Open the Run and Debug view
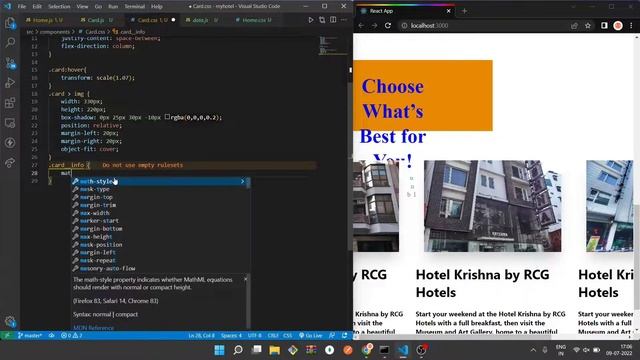 [x=10, y=82]
